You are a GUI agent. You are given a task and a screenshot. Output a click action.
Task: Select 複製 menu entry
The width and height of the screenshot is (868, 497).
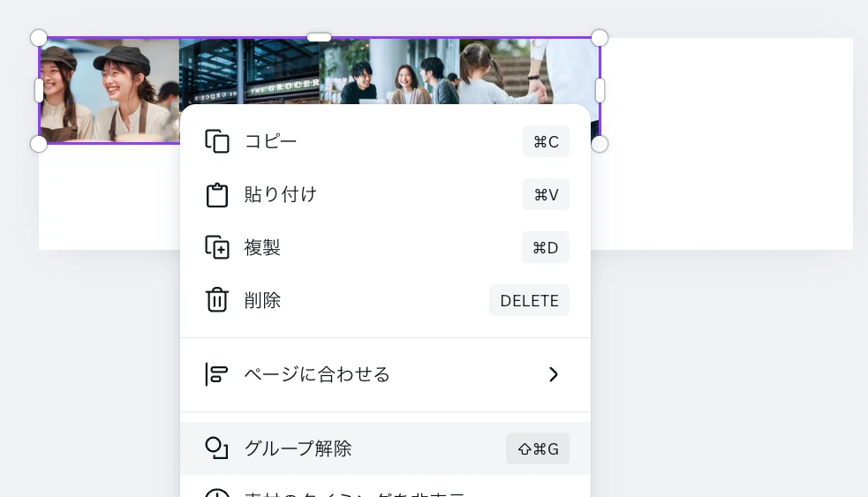(x=385, y=247)
